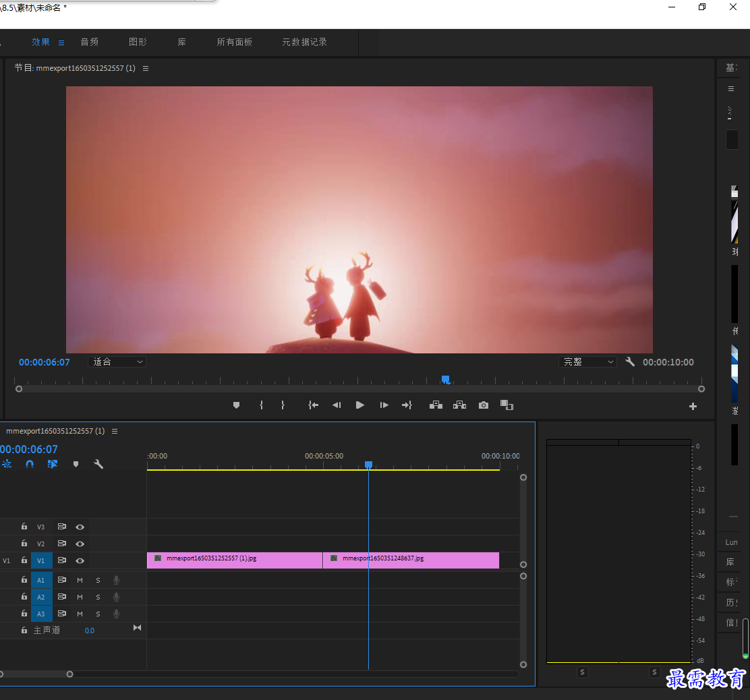750x700 pixels.
Task: Play the sequence in program monitor
Action: coord(360,405)
